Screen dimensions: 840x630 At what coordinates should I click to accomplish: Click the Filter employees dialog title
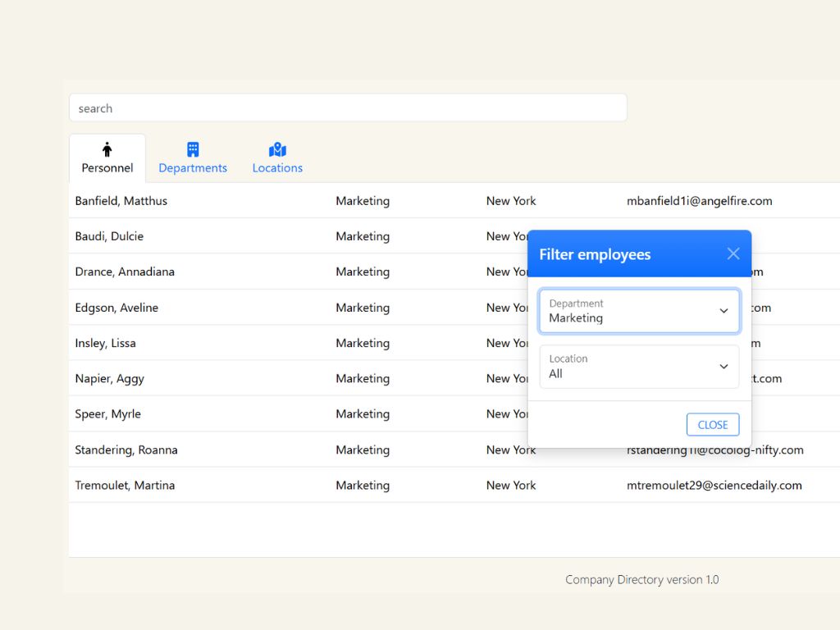(595, 254)
